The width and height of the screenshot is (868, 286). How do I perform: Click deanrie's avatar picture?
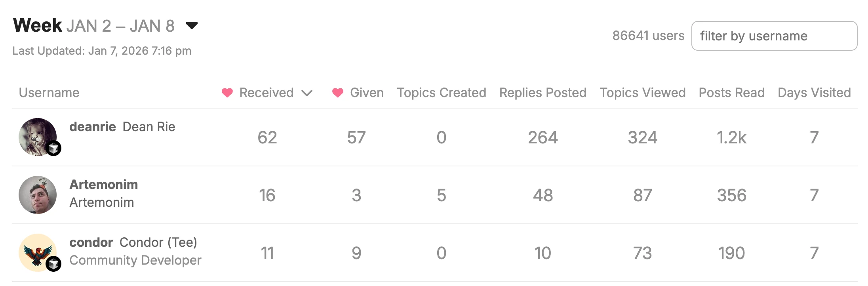tap(36, 135)
